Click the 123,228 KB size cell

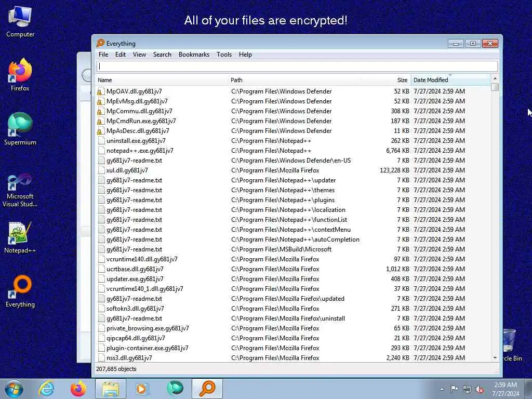[x=394, y=170]
